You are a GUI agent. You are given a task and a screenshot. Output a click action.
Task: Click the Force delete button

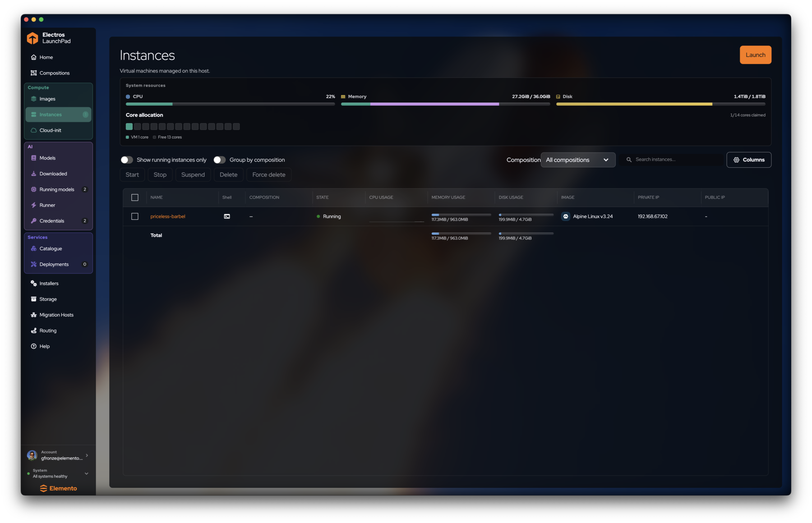tap(269, 175)
